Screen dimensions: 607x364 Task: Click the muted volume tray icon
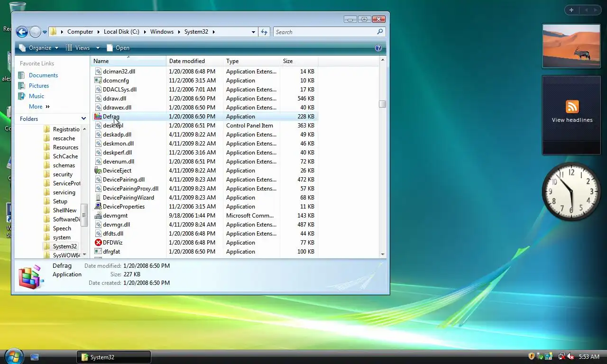(570, 356)
